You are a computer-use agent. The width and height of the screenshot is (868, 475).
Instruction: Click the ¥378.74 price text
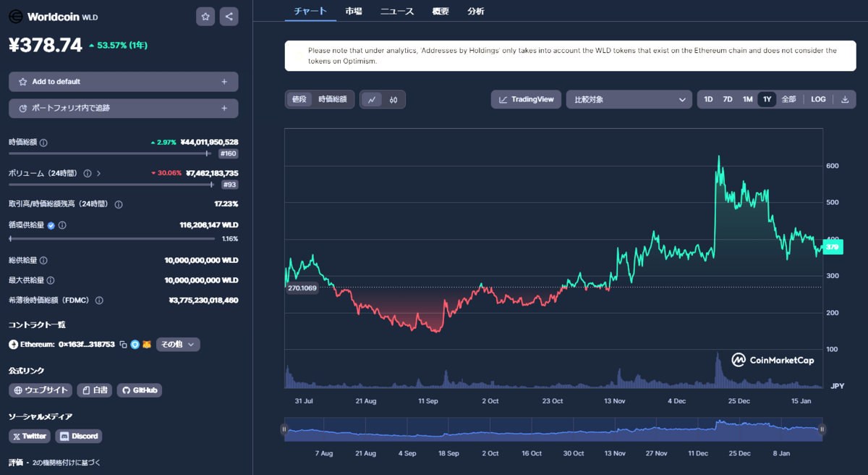[x=46, y=45]
